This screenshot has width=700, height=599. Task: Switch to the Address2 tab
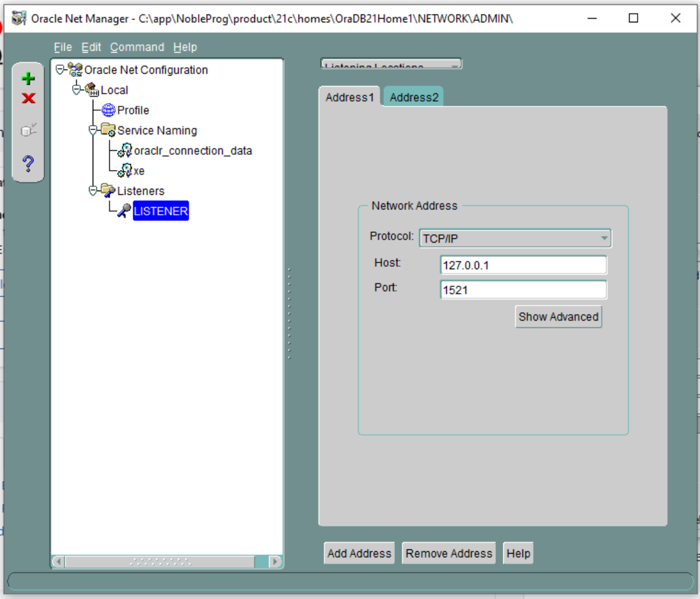point(414,97)
